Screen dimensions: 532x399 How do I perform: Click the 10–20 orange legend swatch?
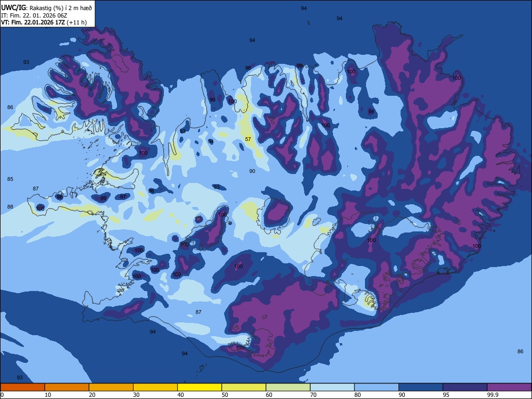67,387
